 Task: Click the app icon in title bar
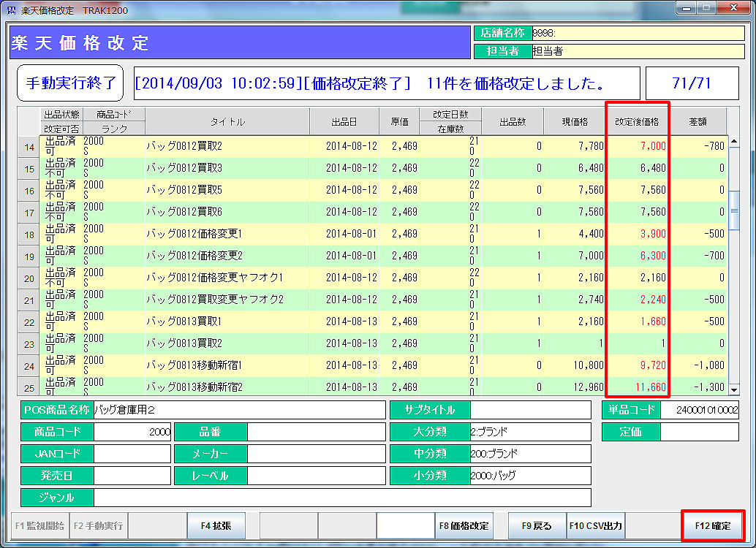(11, 9)
